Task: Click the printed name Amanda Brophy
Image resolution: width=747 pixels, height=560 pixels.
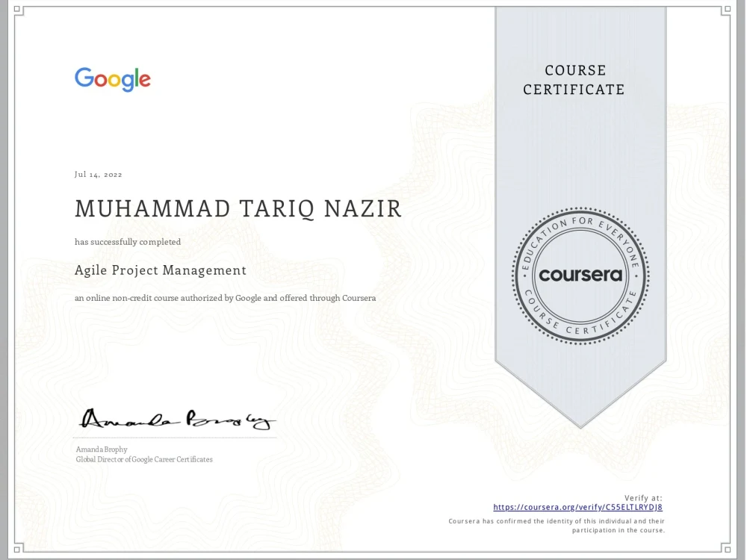Action: click(102, 449)
